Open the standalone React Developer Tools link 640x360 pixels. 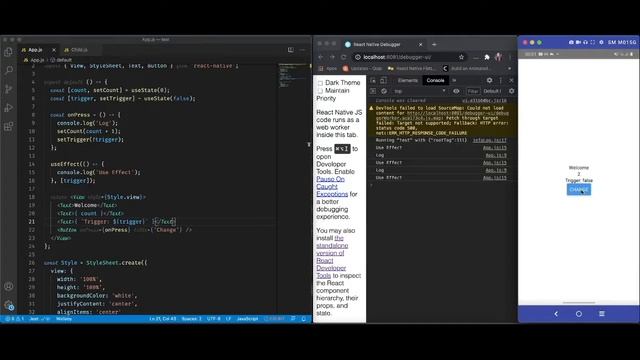(x=332, y=257)
